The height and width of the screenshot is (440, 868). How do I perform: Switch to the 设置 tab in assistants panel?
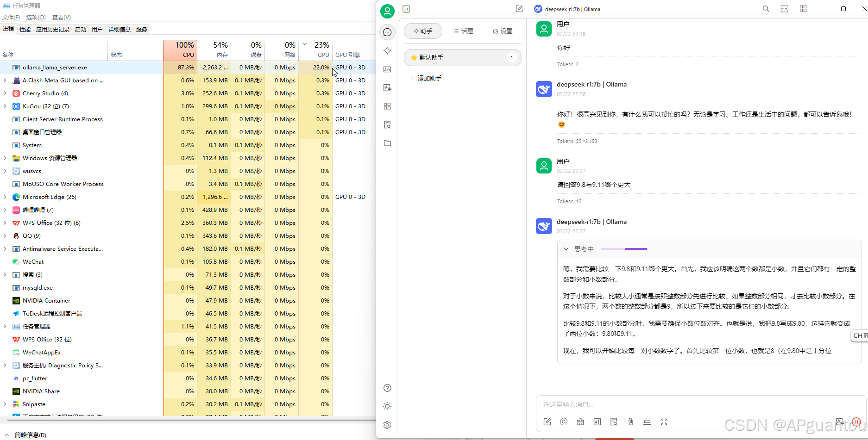pos(503,31)
